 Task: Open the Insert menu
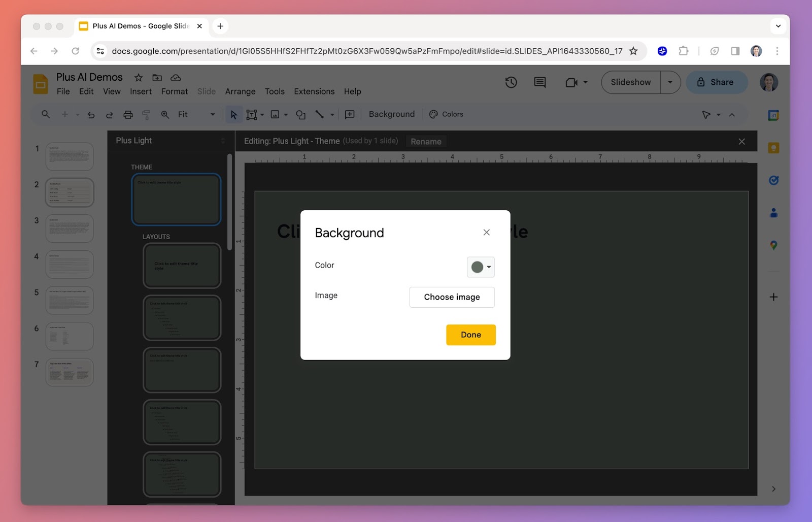coord(141,91)
